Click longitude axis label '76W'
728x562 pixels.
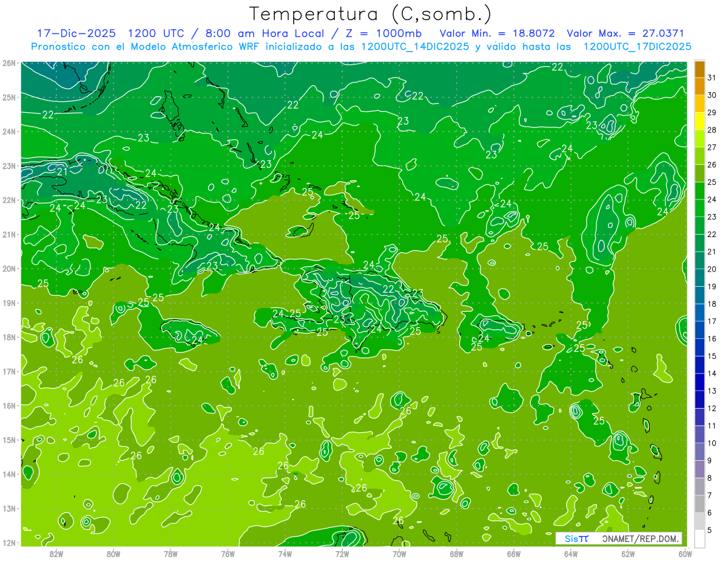pos(228,554)
